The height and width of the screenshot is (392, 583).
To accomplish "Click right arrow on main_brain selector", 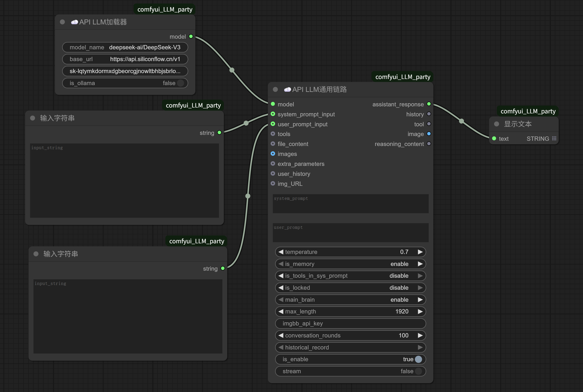I will click(x=420, y=299).
